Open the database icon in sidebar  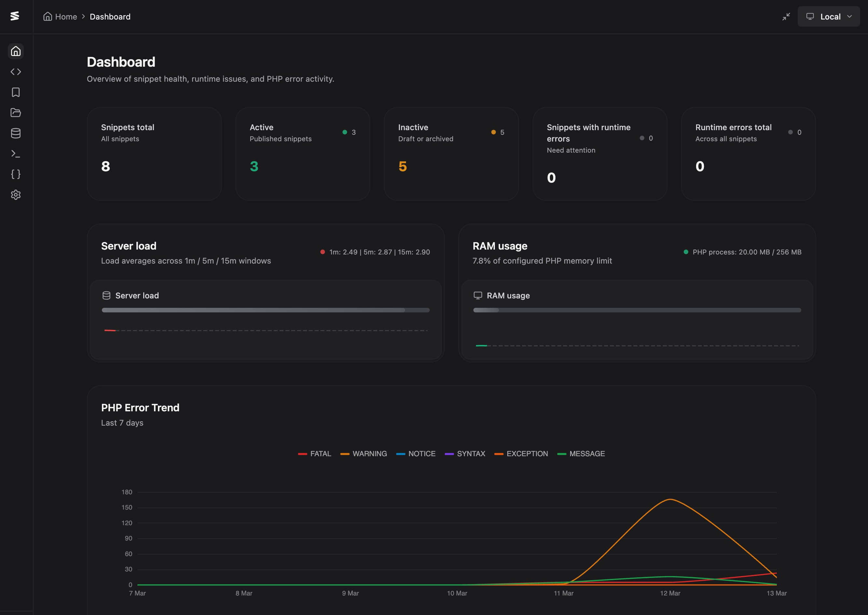point(16,133)
